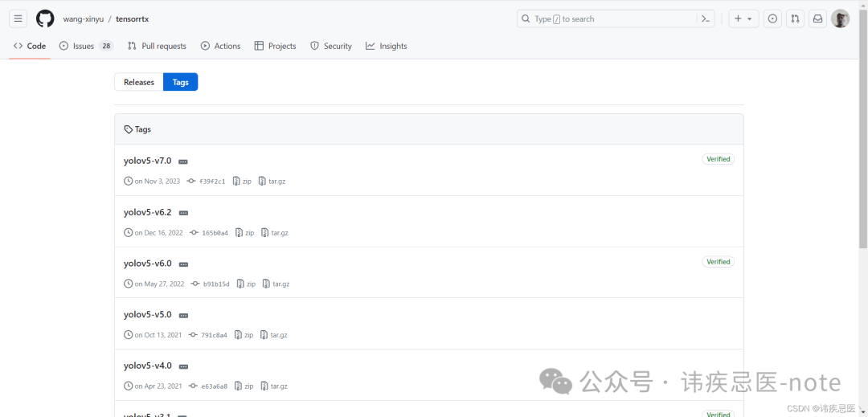
Task: Open the Projects tab
Action: coord(275,46)
